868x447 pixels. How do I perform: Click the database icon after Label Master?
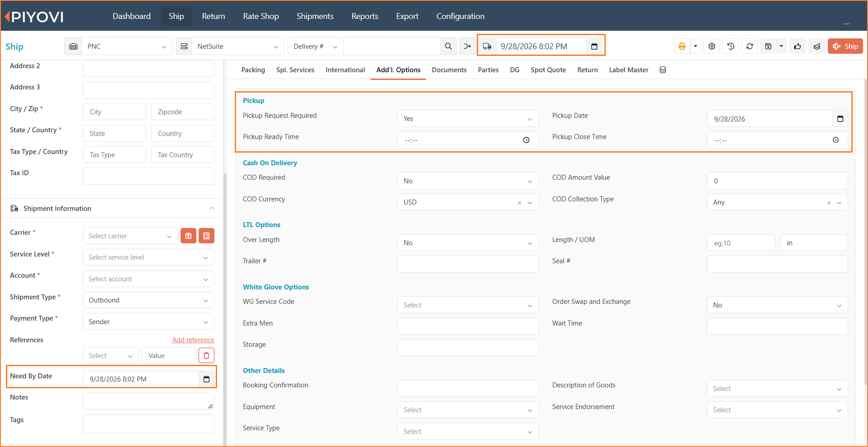(x=663, y=70)
